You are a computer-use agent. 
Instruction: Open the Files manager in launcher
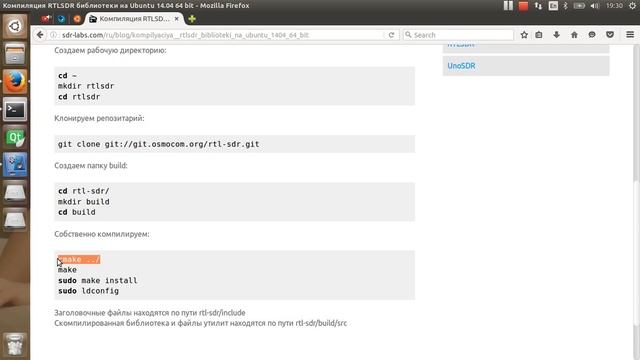coord(15,54)
